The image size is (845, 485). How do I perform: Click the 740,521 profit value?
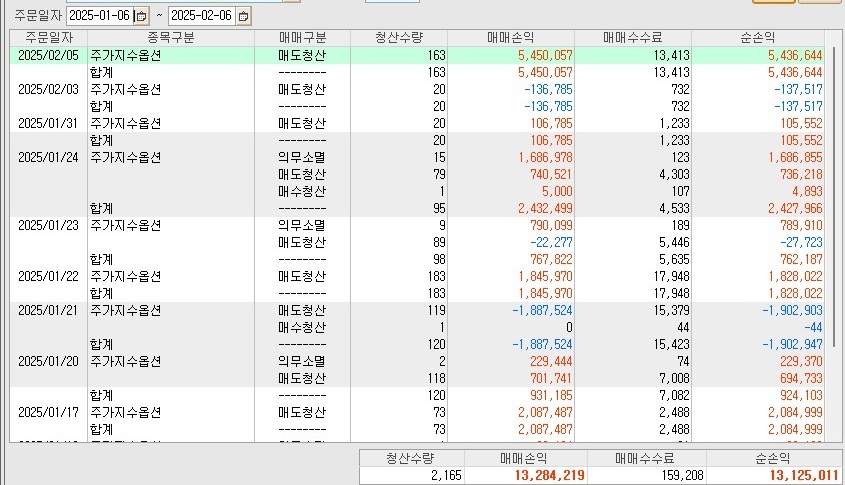coord(551,175)
